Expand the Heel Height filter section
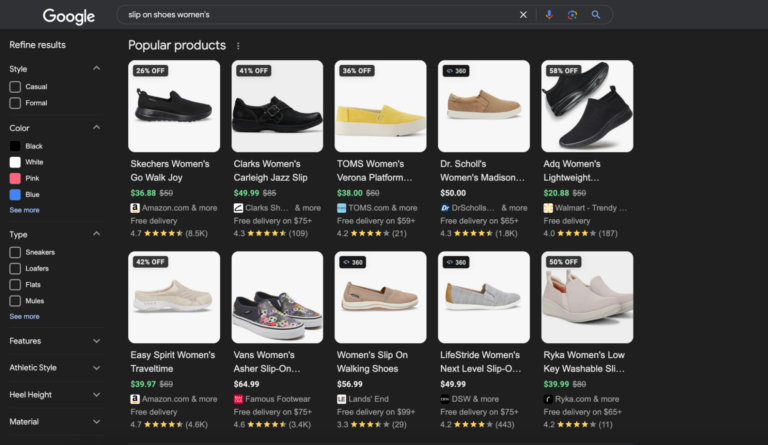The image size is (768, 445). coord(96,395)
